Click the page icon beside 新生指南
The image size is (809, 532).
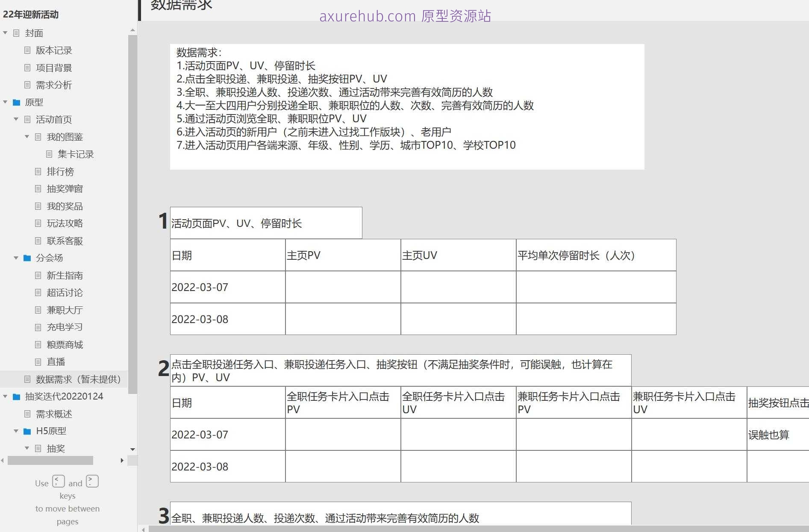(38, 275)
